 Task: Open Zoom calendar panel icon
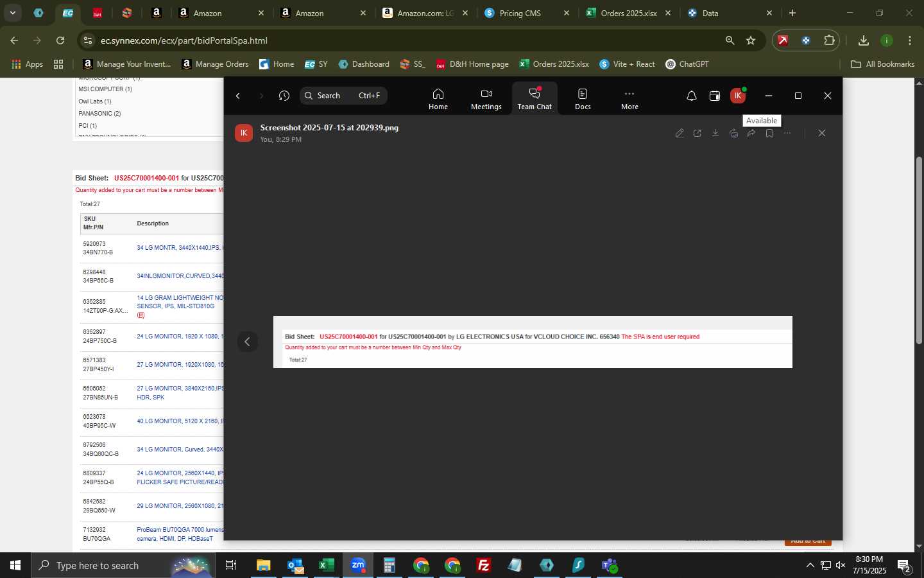point(714,96)
